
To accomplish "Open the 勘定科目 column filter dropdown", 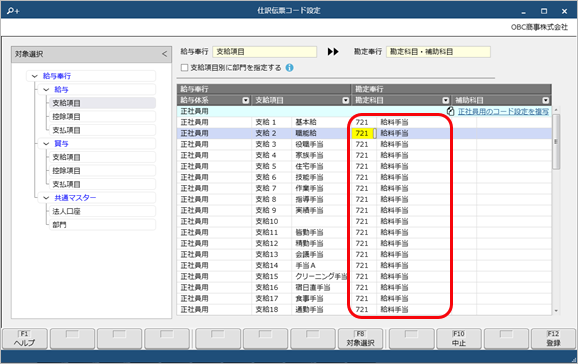I will tap(446, 100).
